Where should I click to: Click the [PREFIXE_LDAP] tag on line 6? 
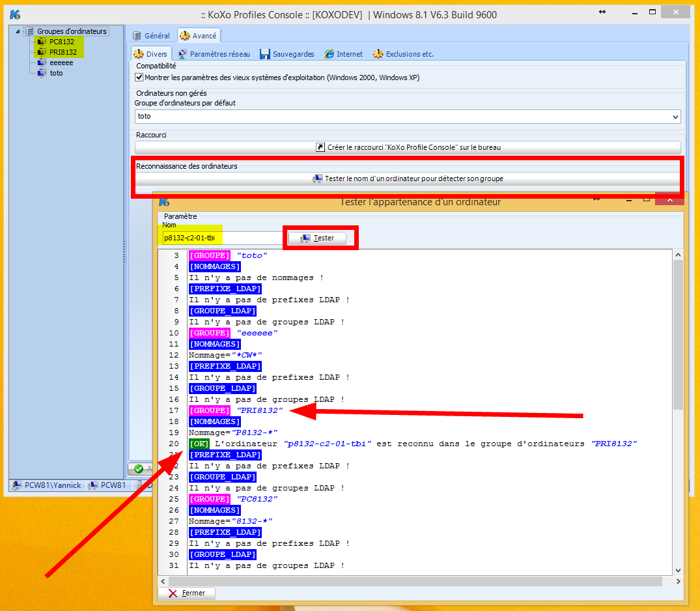[225, 289]
